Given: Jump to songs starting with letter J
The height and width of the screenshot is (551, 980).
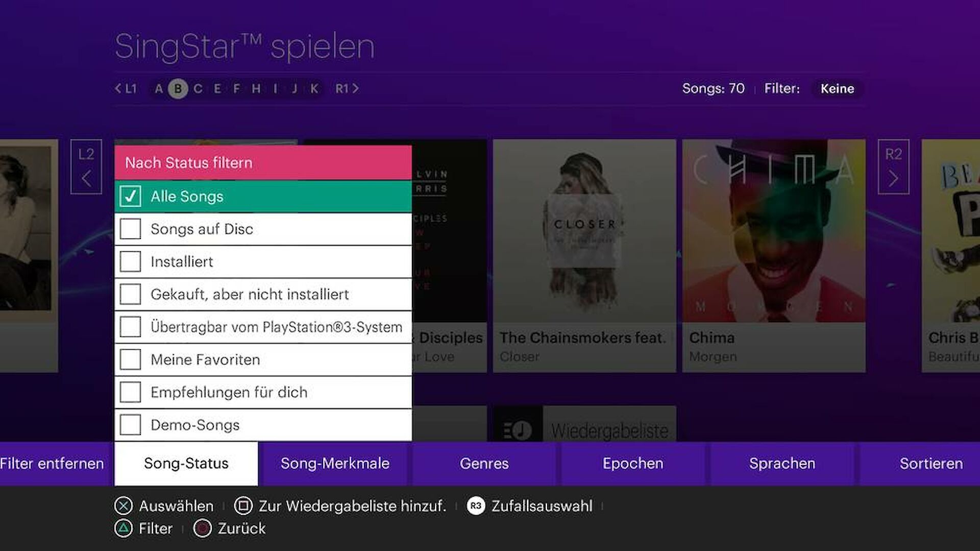Looking at the screenshot, I should (x=295, y=88).
